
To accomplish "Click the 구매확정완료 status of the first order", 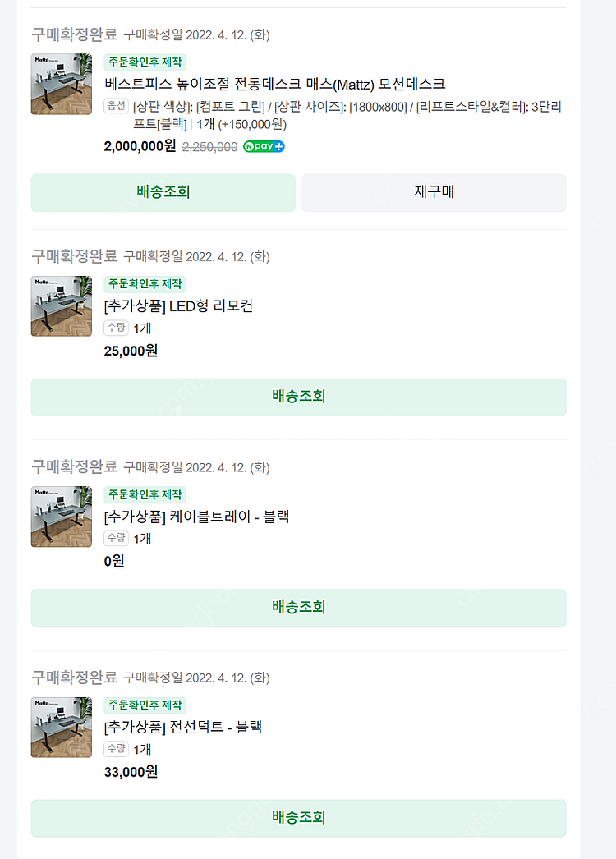I will coord(74,34).
